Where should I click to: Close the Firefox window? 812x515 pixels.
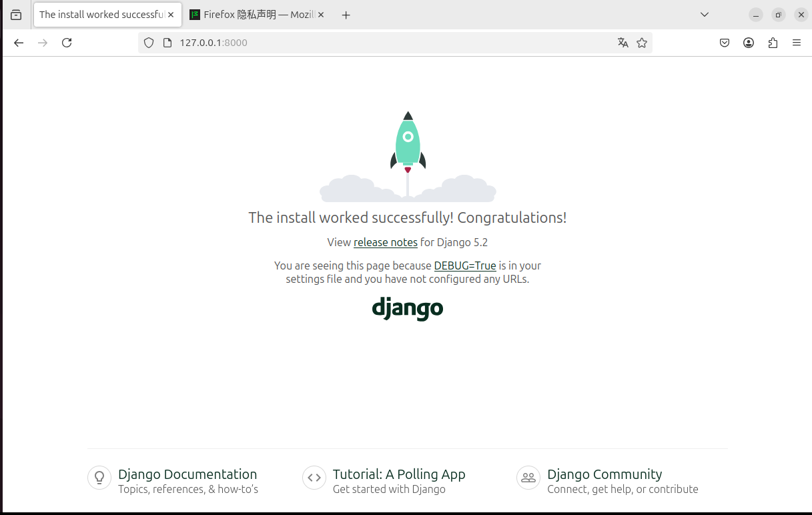(801, 15)
